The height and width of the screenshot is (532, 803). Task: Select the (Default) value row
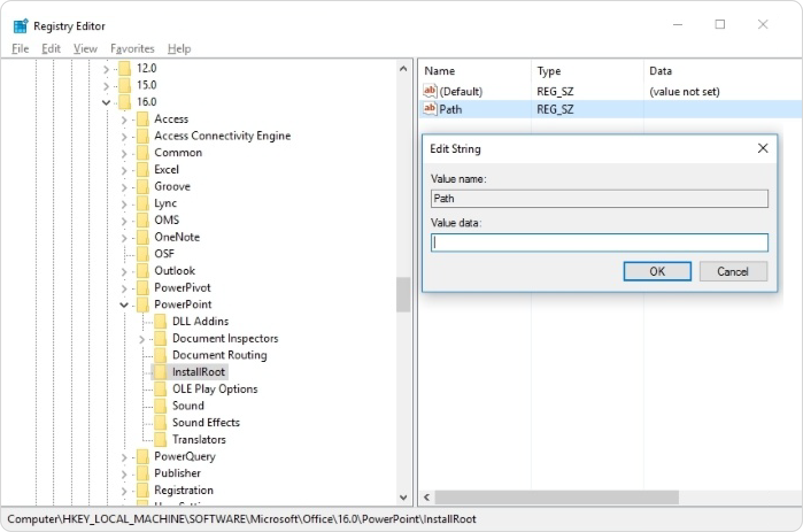(610, 91)
